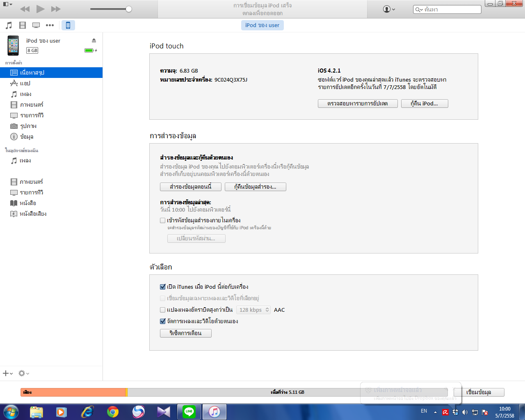Click รีเซ็ตการเตือน button
Image resolution: width=525 pixels, height=420 pixels.
tap(186, 333)
